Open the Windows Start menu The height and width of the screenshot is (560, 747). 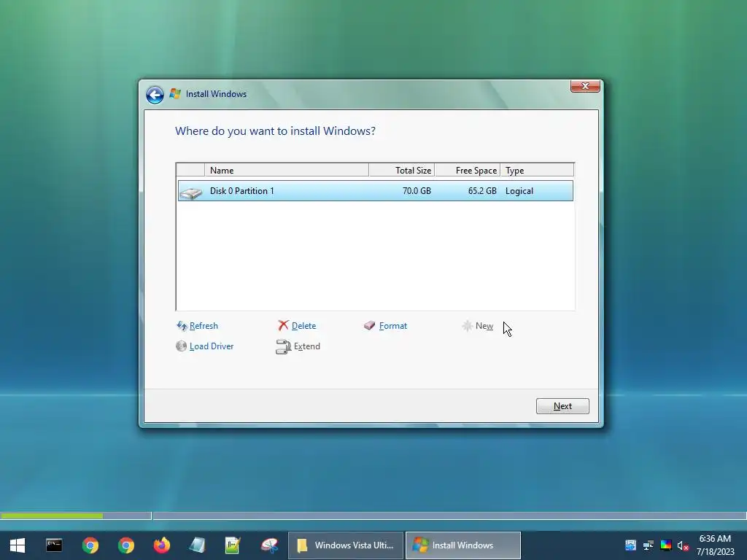(18, 545)
